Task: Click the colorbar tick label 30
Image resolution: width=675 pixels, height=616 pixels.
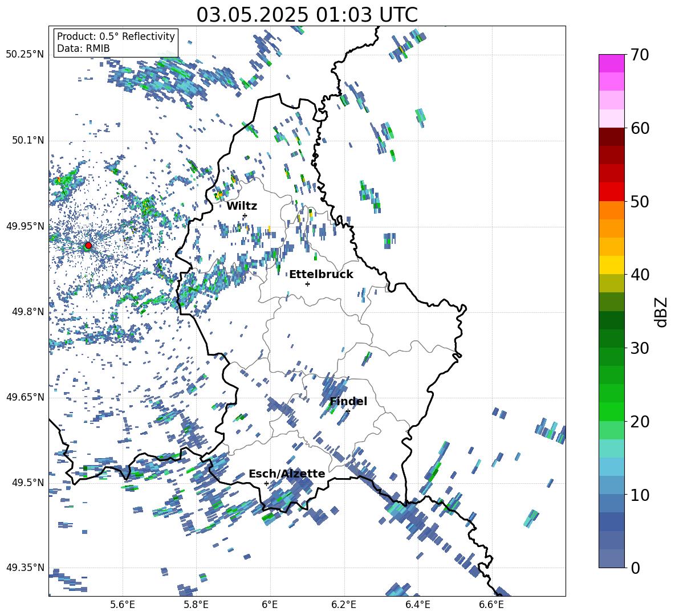Action: coord(640,348)
